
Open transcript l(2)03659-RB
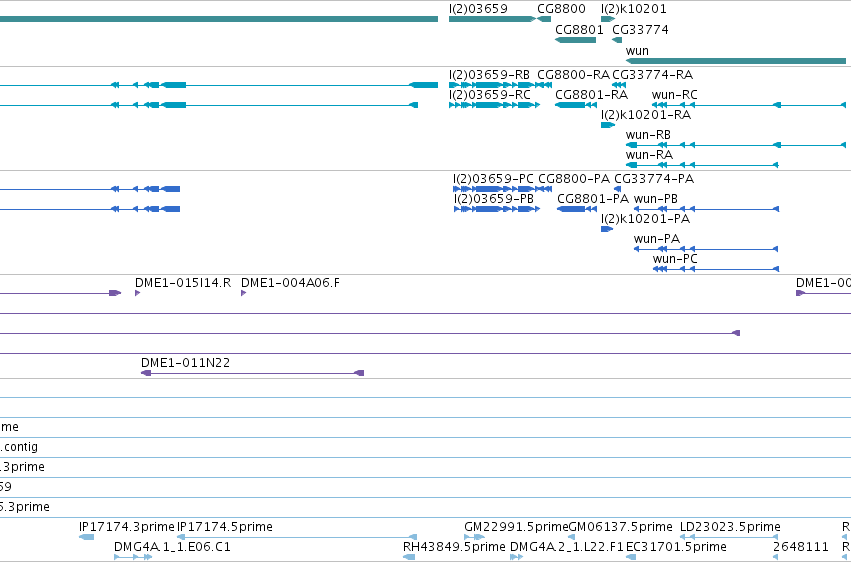tap(489, 74)
